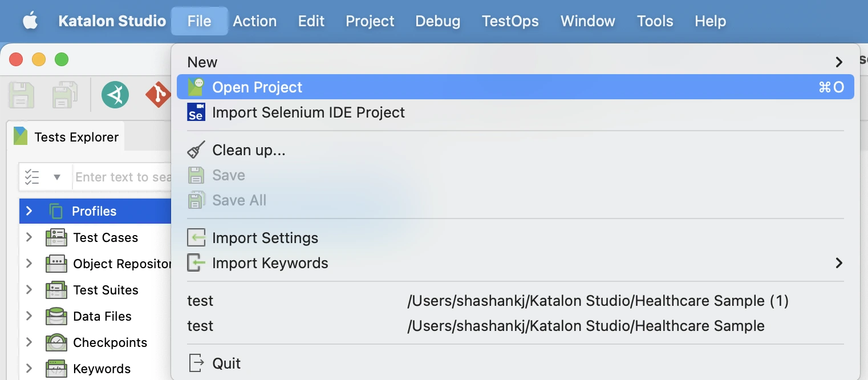This screenshot has width=868, height=380.
Task: Select Import Selenium IDE Project
Action: tap(308, 112)
